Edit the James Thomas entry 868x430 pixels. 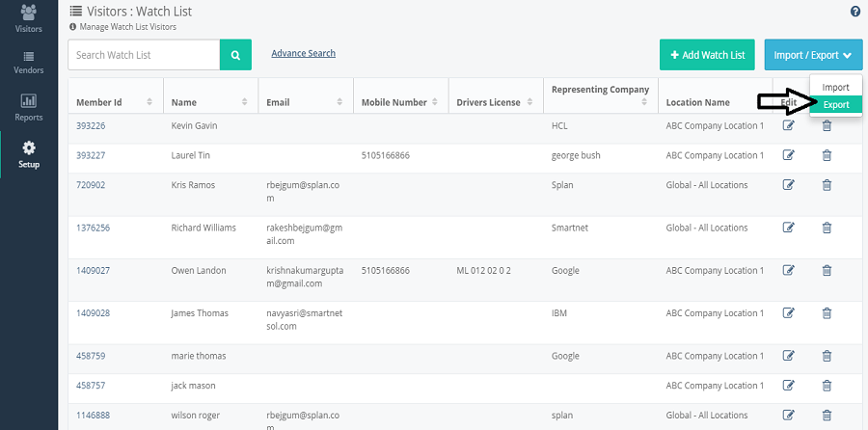point(788,313)
